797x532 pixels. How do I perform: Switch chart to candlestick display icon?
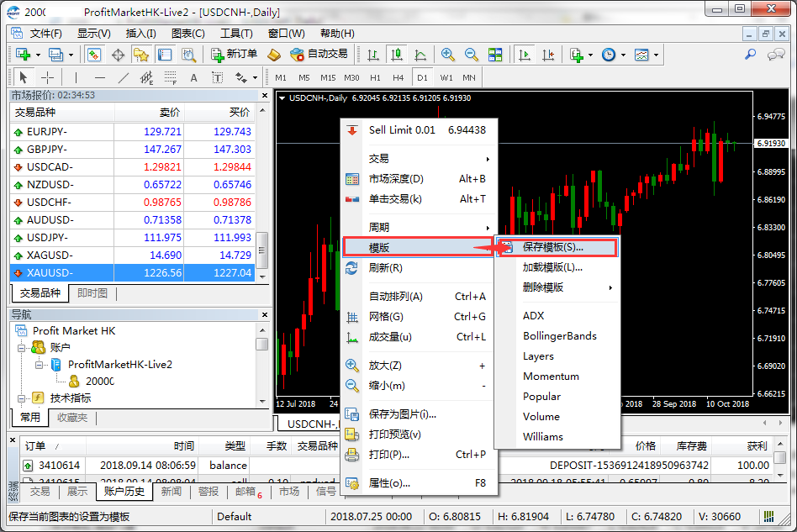pos(396,55)
